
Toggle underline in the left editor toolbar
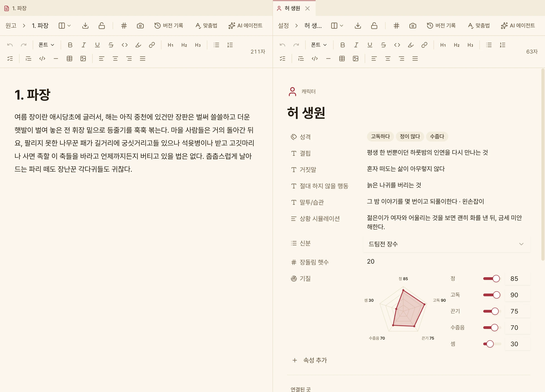click(x=97, y=45)
